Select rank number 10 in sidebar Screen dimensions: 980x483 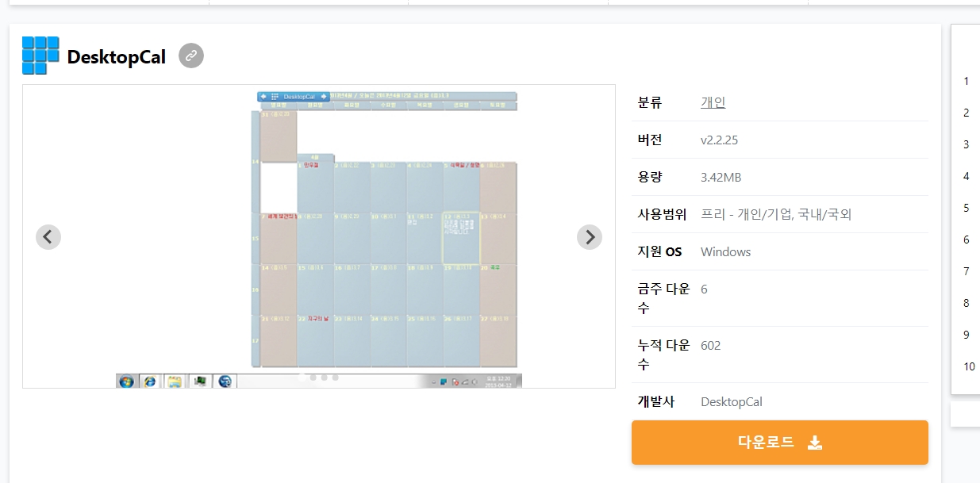[970, 366]
